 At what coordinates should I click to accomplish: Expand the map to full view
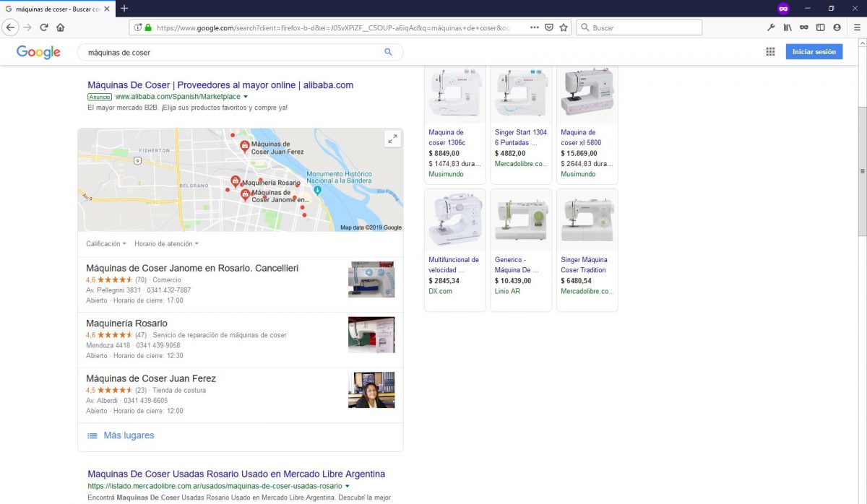click(x=392, y=139)
